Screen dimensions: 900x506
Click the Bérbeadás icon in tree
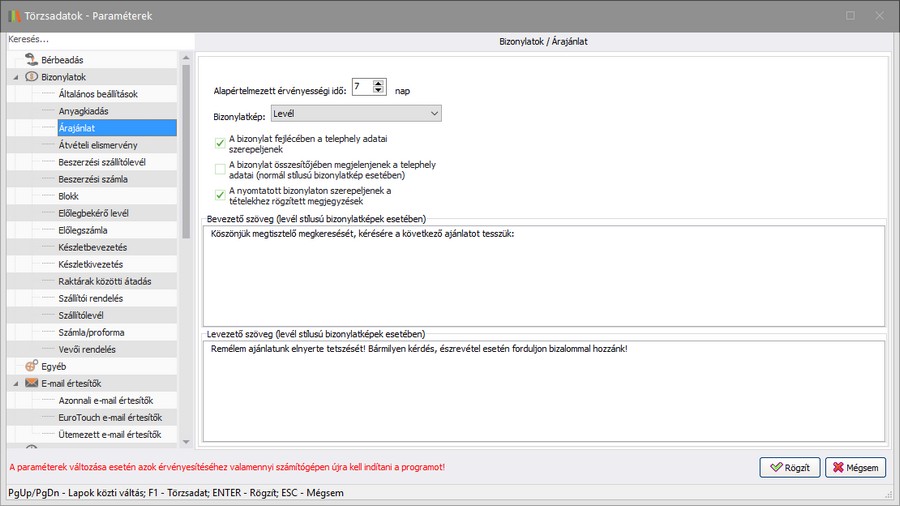[31, 59]
